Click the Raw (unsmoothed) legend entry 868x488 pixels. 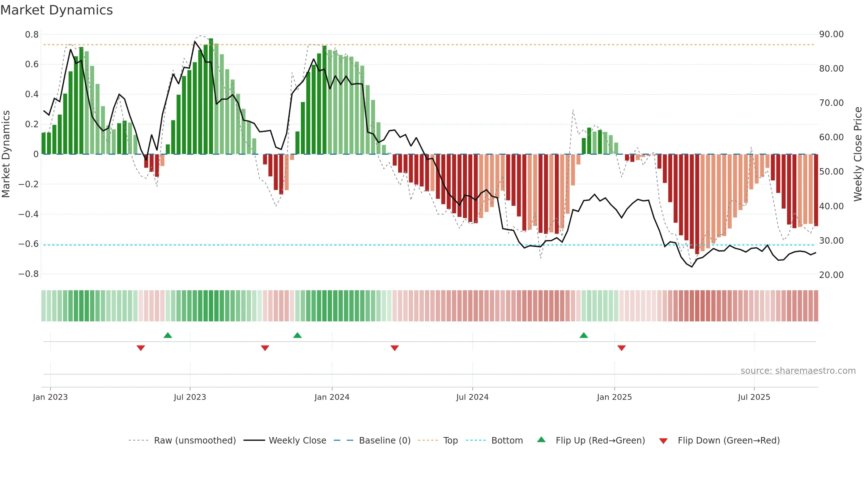[182, 440]
